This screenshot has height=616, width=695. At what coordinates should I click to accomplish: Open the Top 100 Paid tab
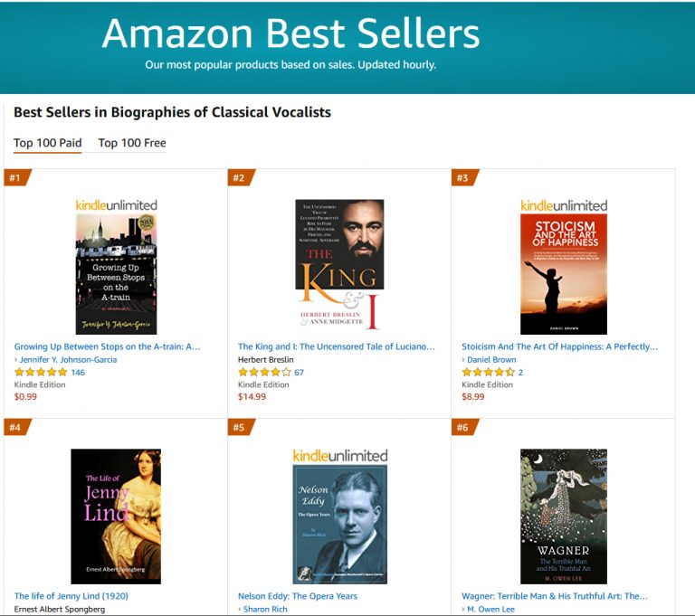click(x=48, y=143)
